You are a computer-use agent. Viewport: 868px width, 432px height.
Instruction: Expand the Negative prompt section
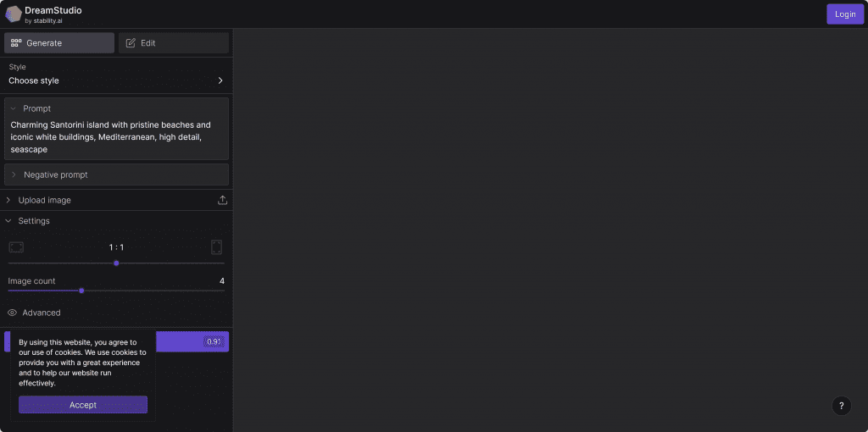click(14, 174)
